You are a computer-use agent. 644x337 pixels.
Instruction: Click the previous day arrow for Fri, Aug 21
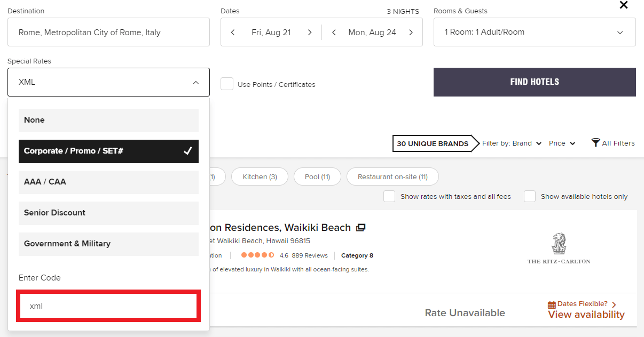tap(233, 33)
